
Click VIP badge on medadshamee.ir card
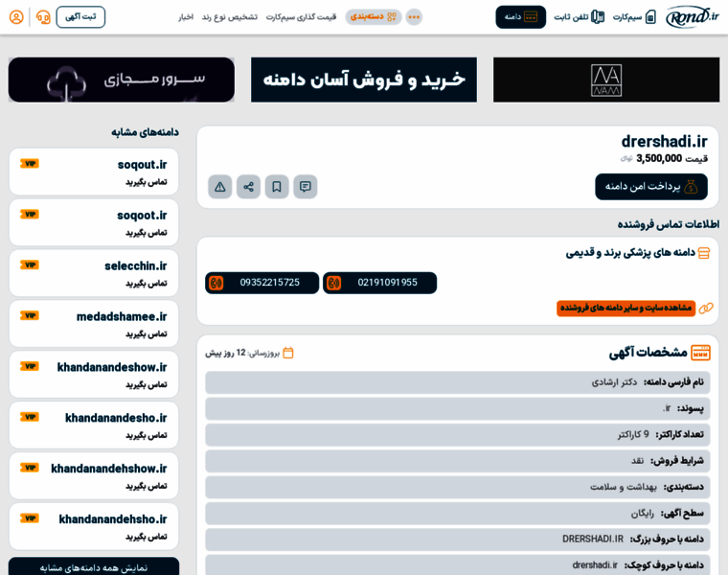tap(30, 315)
